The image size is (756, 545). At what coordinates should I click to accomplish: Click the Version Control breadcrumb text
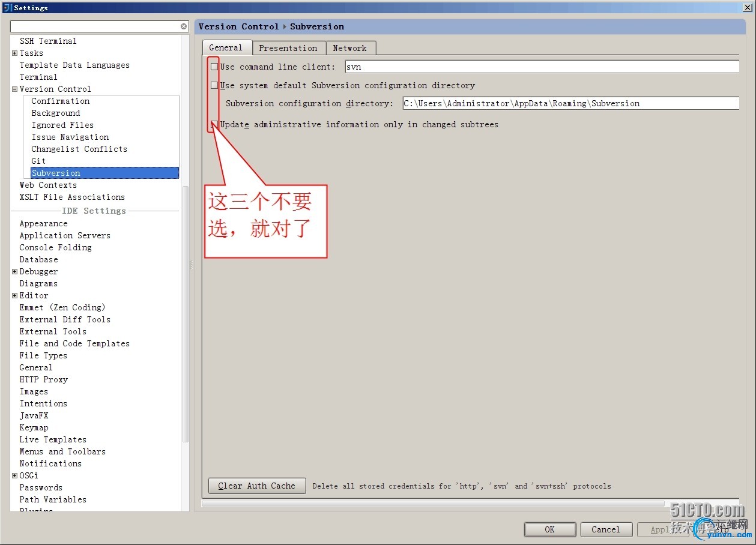tap(238, 26)
